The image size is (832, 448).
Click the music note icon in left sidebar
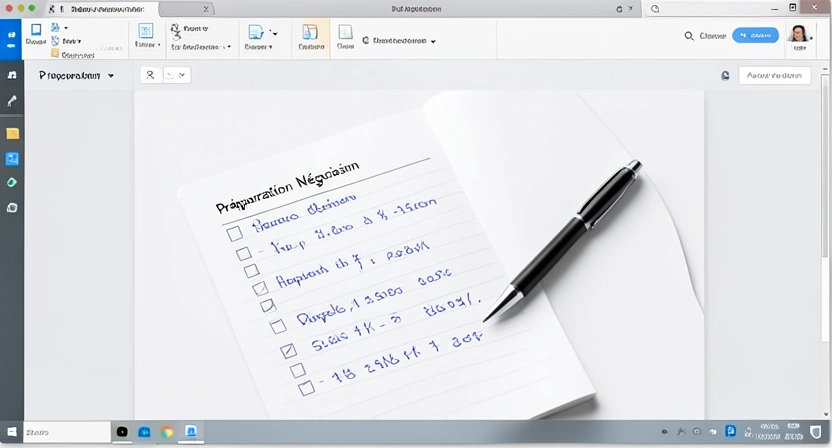coord(12,75)
